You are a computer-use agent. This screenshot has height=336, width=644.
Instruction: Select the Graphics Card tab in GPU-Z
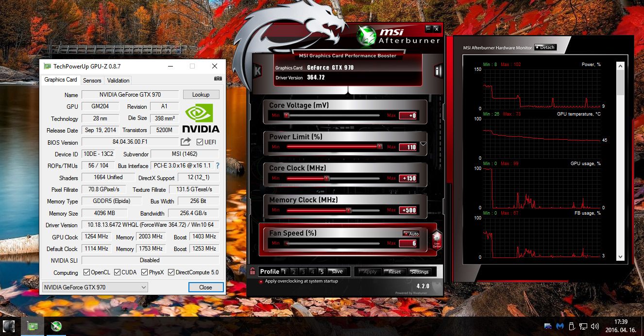(61, 80)
